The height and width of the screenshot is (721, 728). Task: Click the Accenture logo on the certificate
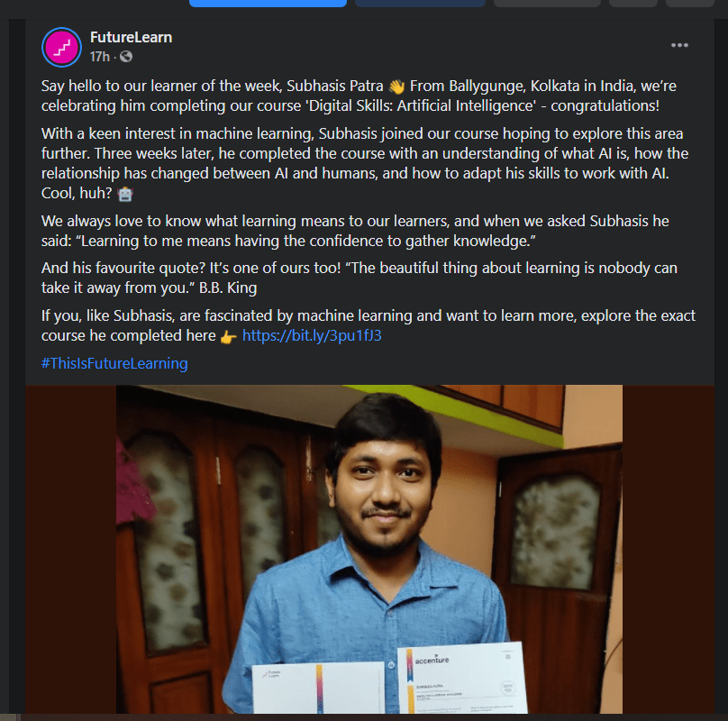click(x=432, y=660)
